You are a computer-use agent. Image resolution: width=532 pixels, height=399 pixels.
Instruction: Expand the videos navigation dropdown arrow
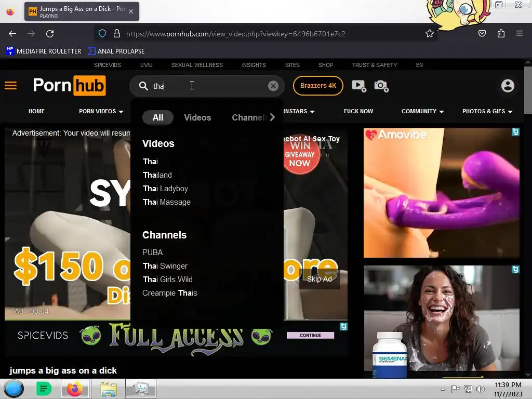121,112
